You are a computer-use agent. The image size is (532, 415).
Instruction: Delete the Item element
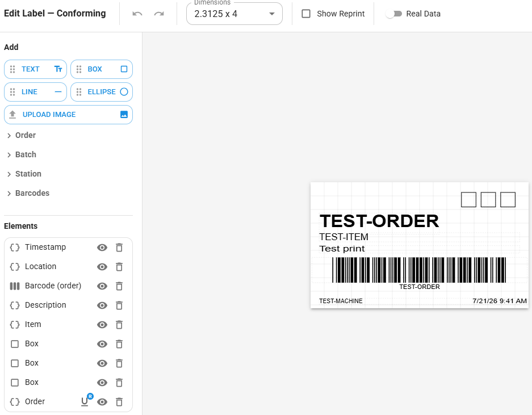(x=119, y=325)
